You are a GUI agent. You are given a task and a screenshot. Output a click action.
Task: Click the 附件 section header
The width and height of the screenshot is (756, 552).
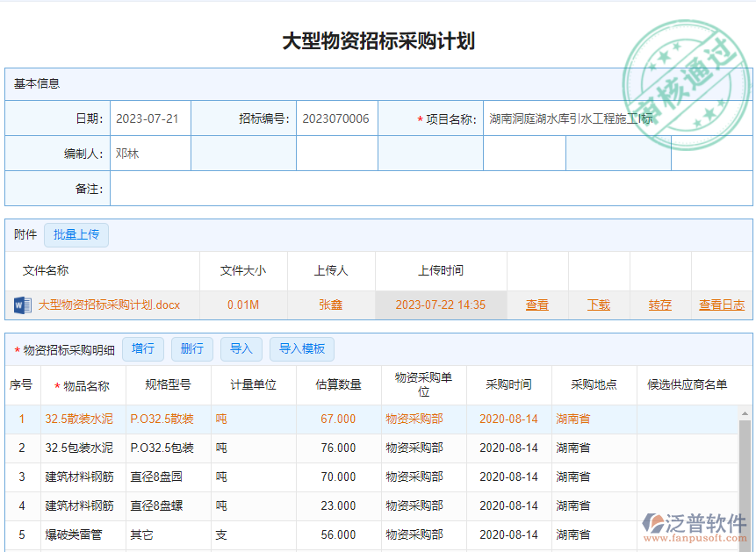click(25, 235)
